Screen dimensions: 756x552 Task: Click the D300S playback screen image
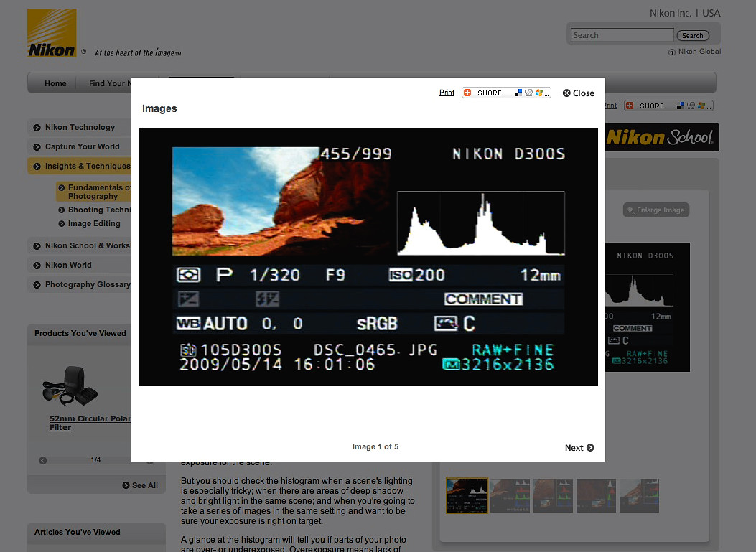coord(368,257)
